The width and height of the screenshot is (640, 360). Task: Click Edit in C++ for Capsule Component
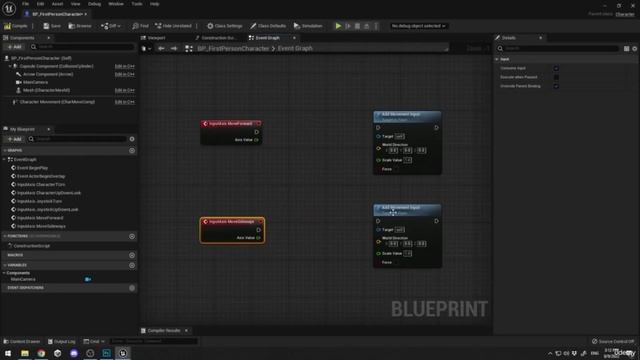click(124, 66)
